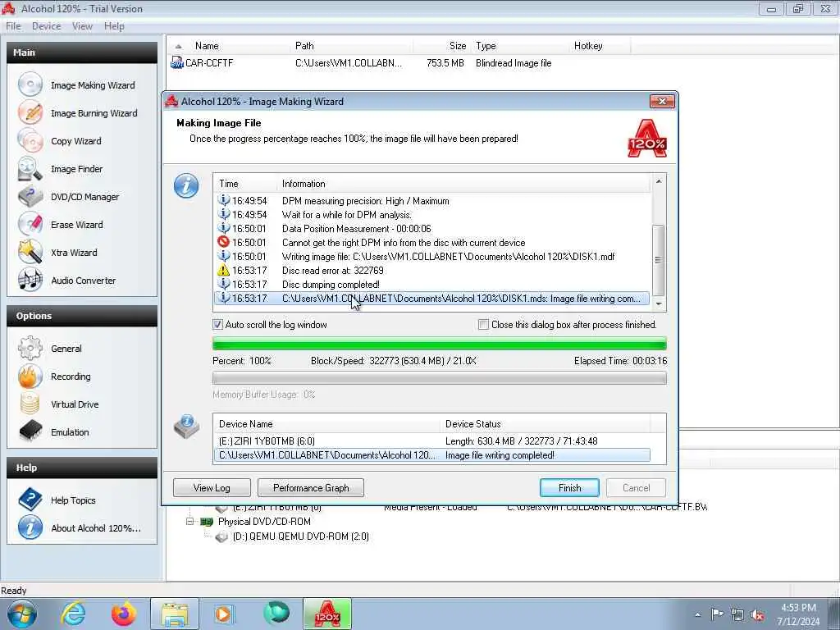Open the Image Making Wizard icon

point(30,84)
